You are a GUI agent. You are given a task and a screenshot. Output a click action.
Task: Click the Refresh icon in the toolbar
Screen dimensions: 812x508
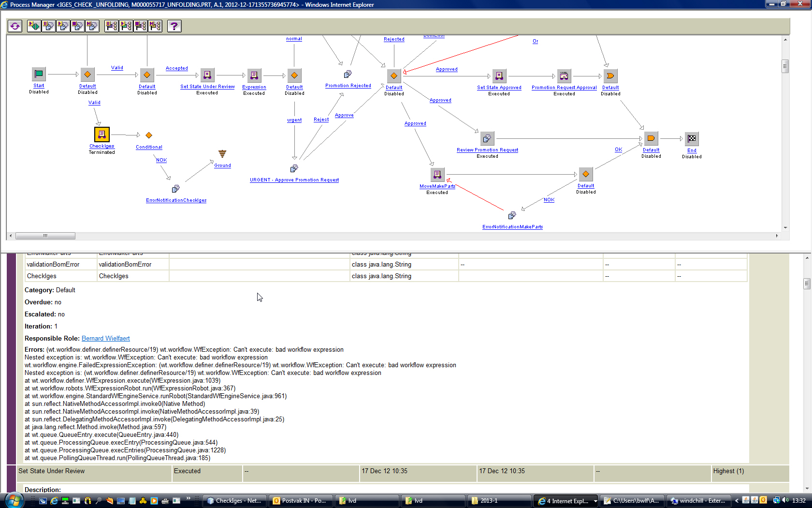(14, 26)
